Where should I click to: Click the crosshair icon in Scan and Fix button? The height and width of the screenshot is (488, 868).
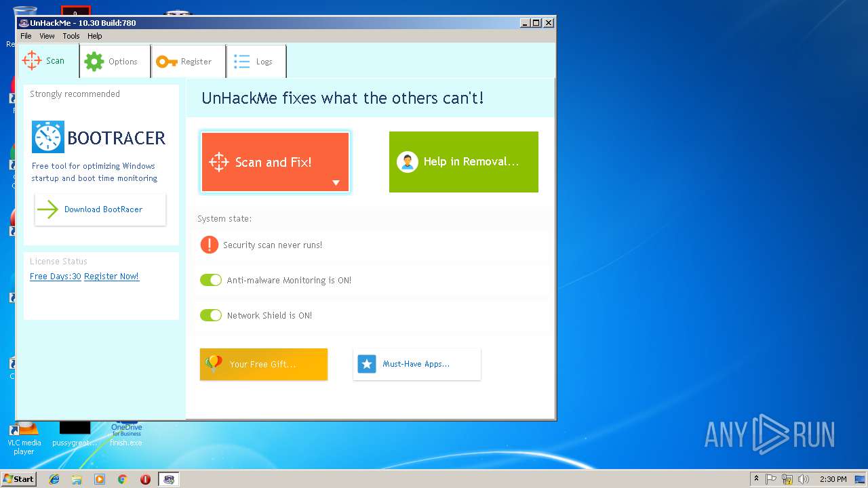[219, 162]
